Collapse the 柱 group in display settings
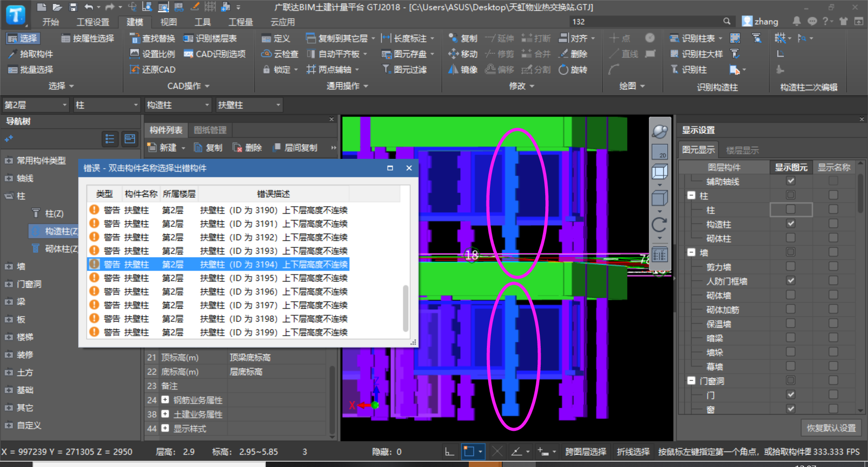 click(x=691, y=195)
